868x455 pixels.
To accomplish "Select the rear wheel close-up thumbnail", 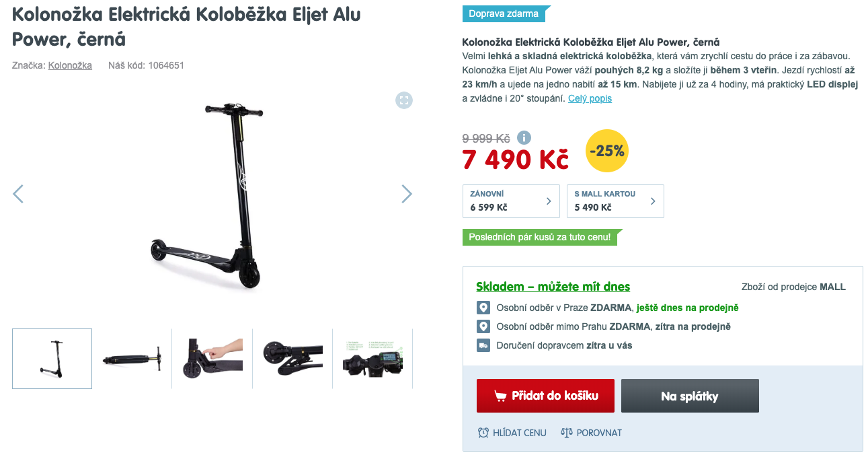I will pos(292,359).
